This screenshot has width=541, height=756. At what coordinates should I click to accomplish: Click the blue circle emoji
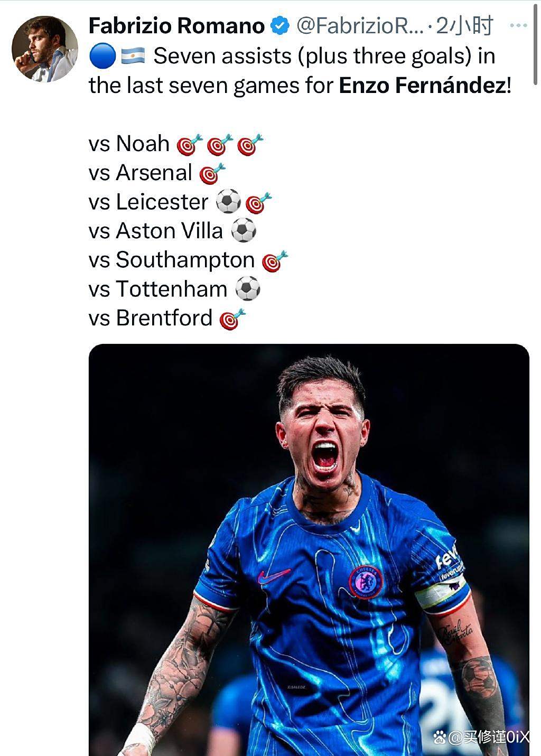[102, 56]
